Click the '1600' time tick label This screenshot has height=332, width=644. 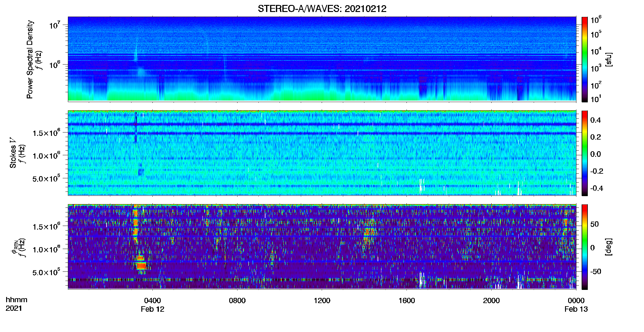click(x=406, y=301)
